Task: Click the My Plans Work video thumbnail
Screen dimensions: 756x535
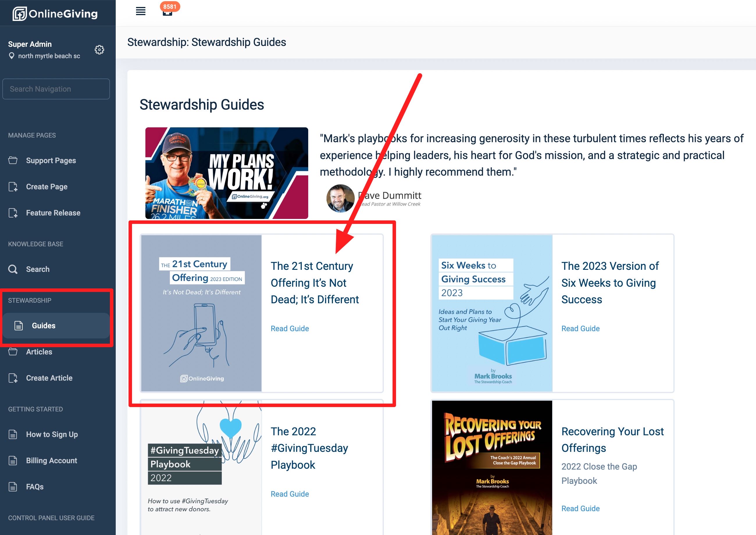Action: [x=227, y=173]
